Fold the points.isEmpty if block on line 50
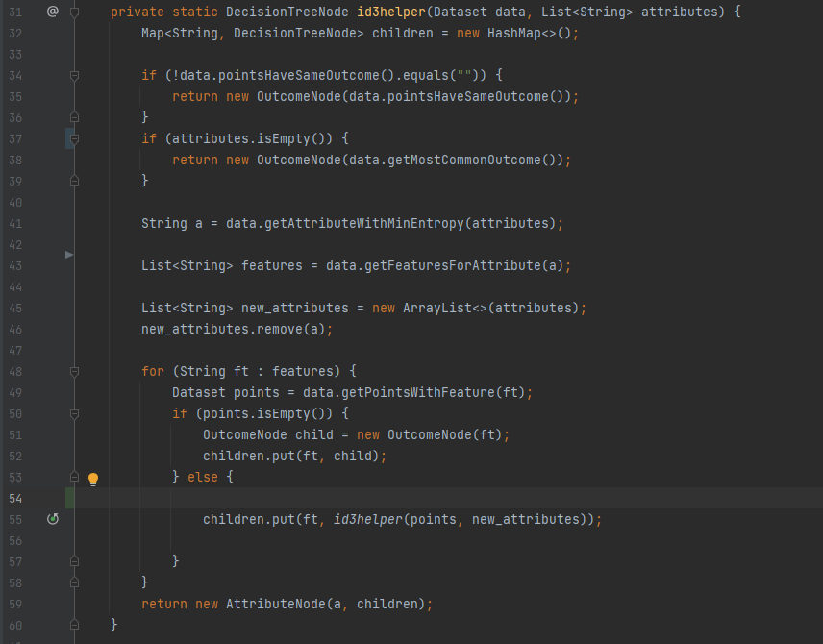The image size is (823, 644). click(x=75, y=413)
